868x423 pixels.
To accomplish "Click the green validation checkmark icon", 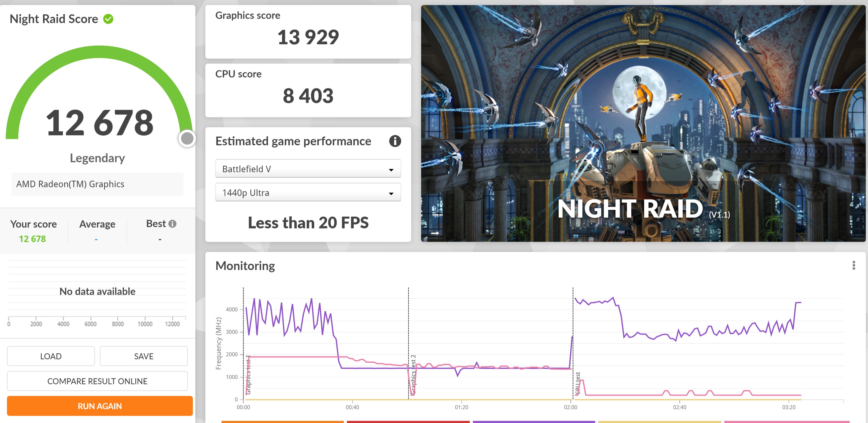I will coord(108,19).
